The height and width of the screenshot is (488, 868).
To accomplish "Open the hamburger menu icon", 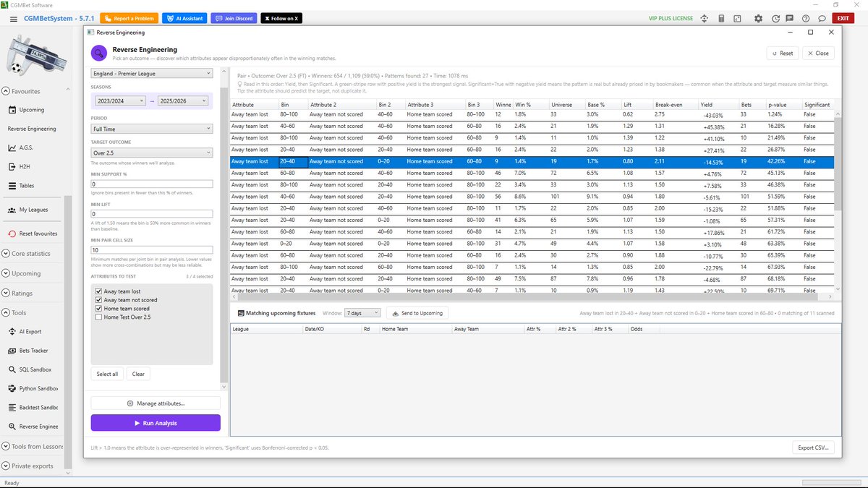I will point(13,19).
